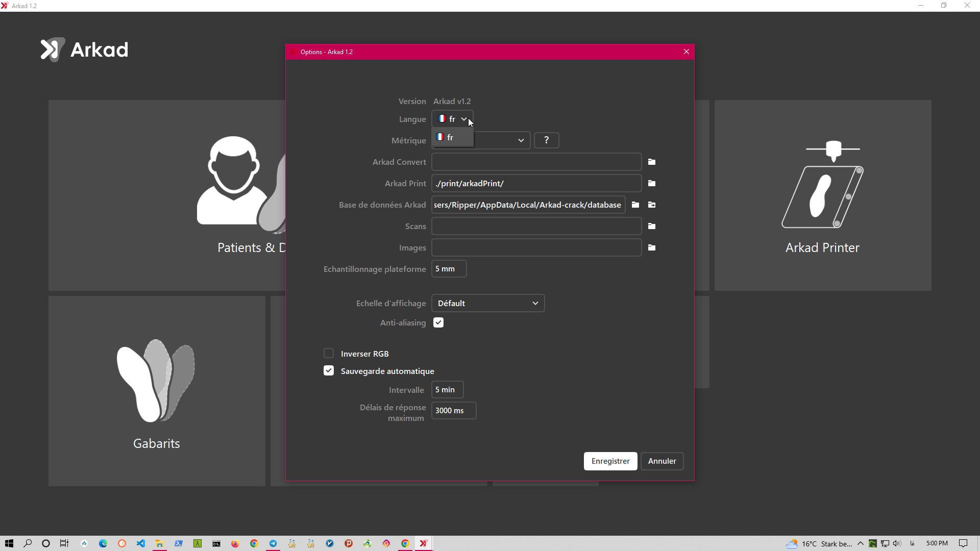Open Task View on the taskbar
Screen dimensions: 980x551
point(64,543)
